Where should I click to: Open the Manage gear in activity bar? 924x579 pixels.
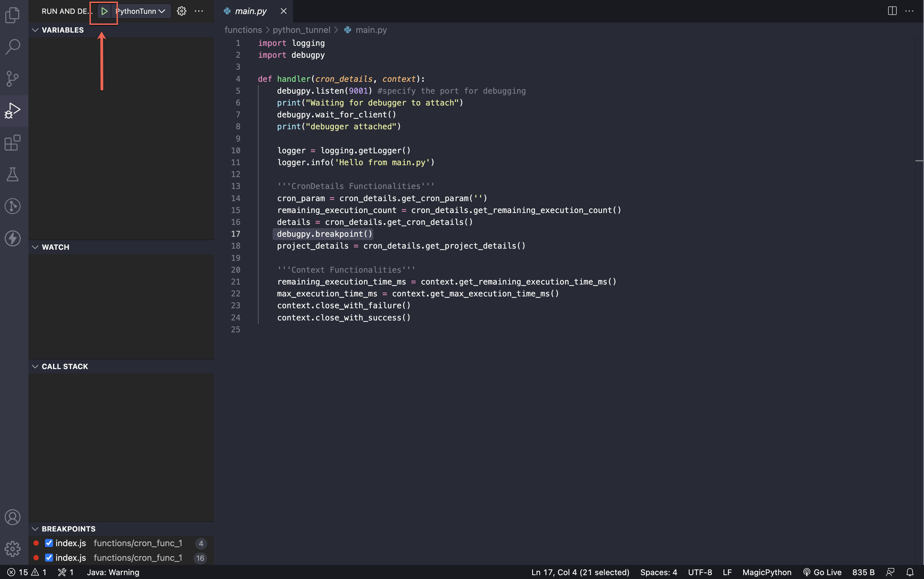[13, 549]
